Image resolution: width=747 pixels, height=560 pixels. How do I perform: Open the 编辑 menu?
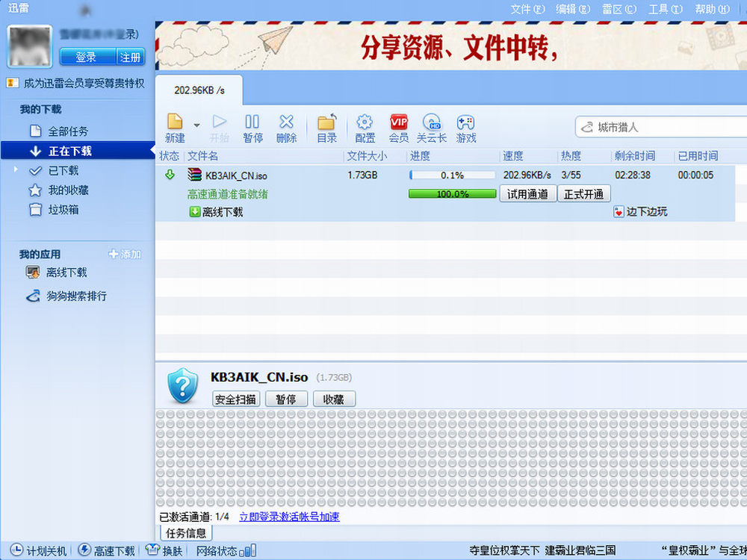573,9
